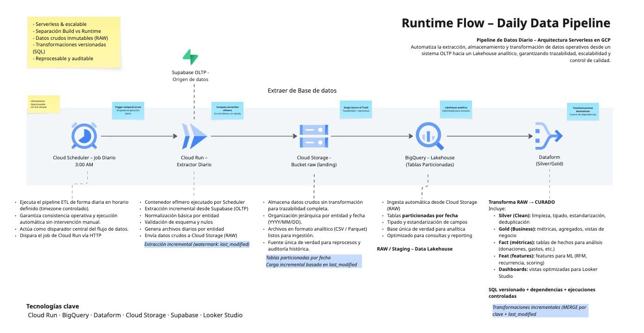Click the Cloud Run extractor icon
Viewport: 644px width, 333px height.
coord(194,136)
